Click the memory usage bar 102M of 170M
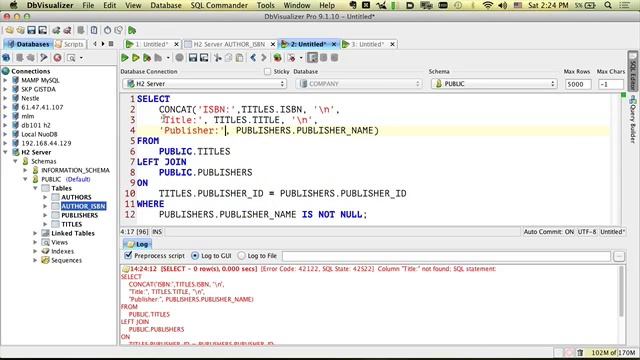Viewport: 640px width, 360px height. 612,353
